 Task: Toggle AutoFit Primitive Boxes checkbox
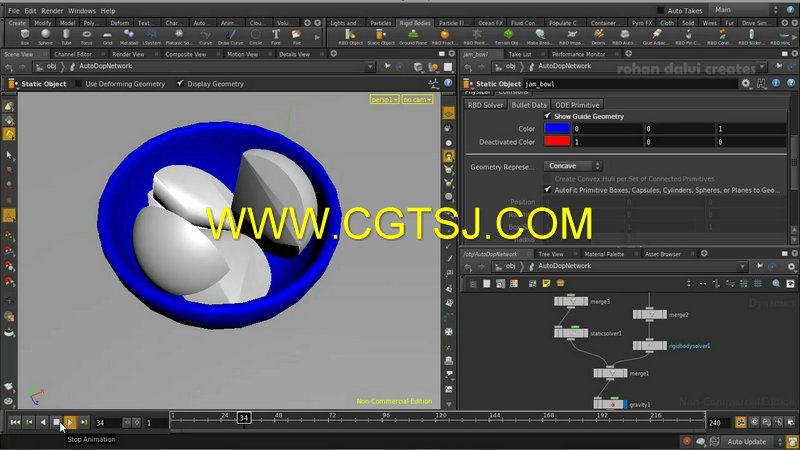coord(547,190)
